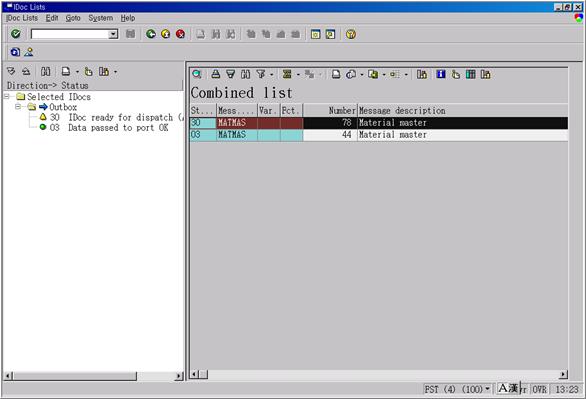586x399 pixels.
Task: Click the column chooser grid icon
Action: tap(471, 74)
